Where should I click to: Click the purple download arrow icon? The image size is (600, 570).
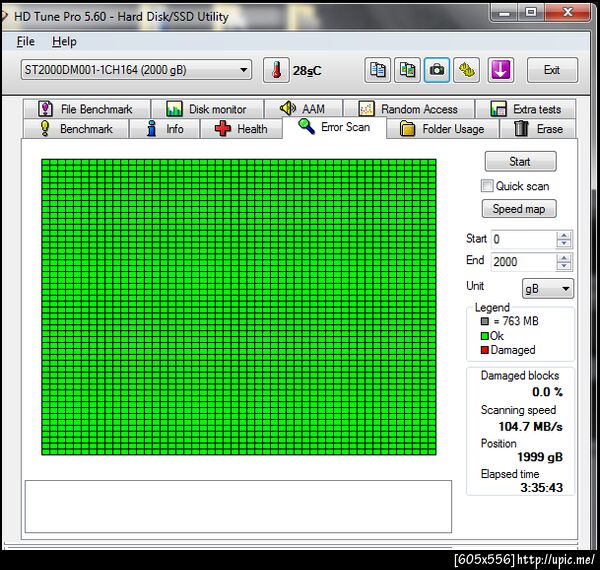tap(501, 70)
